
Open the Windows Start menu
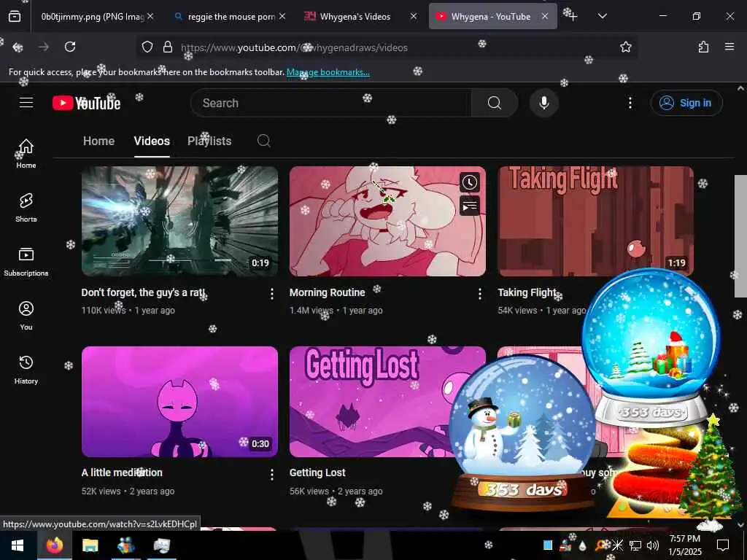pyautogui.click(x=18, y=545)
